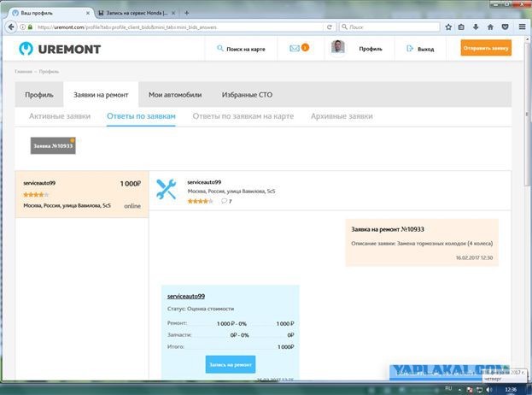Click 'Выход' to log out
532x395 pixels.
(420, 49)
